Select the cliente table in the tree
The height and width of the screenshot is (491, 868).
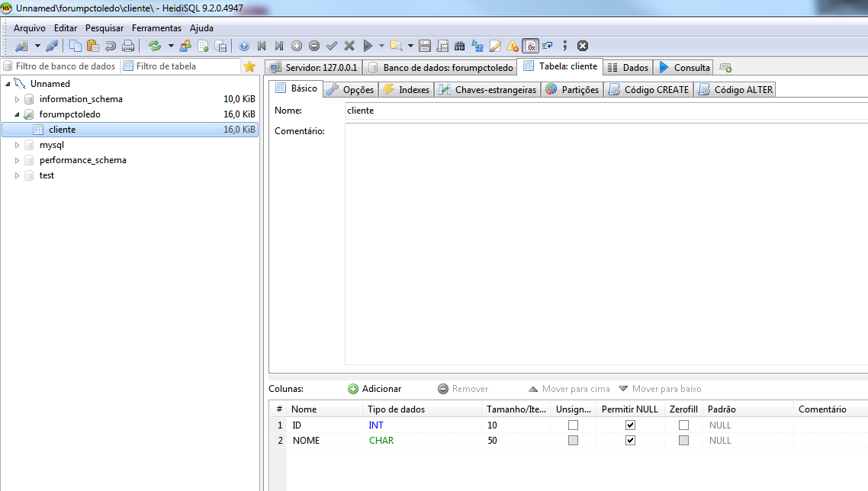point(130,130)
